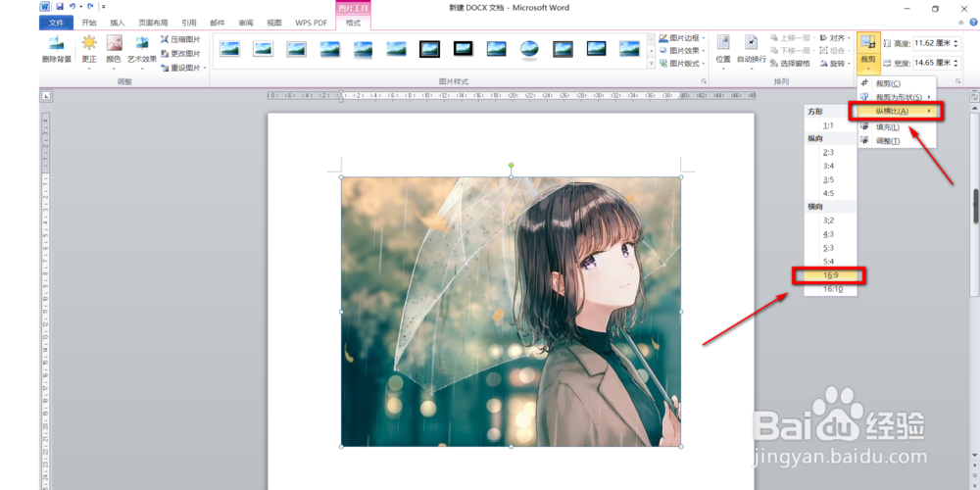The image size is (980, 490).
Task: Select the 3:5 portrait ratio
Action: 830,179
